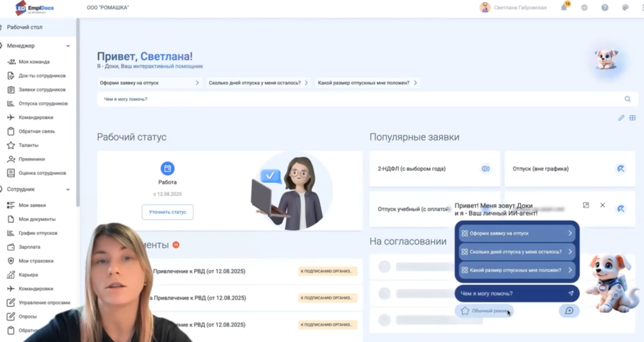Click top suggestion Оформи заявку на отпуск
The image size is (644, 342).
coord(150,83)
